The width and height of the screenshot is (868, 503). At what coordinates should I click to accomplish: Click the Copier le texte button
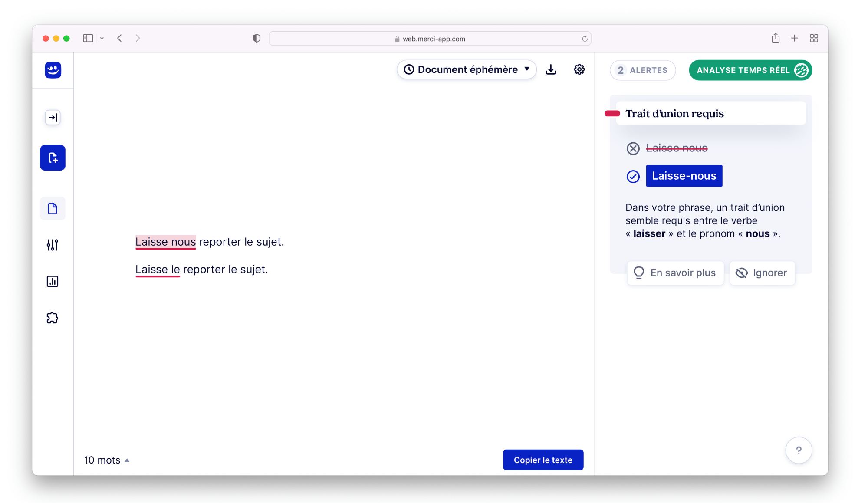pyautogui.click(x=543, y=460)
